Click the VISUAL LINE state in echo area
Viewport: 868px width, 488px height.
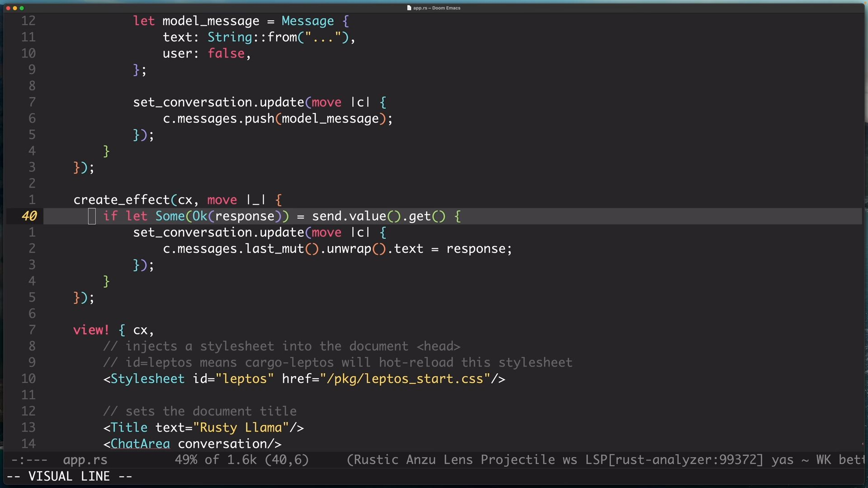[69, 476]
